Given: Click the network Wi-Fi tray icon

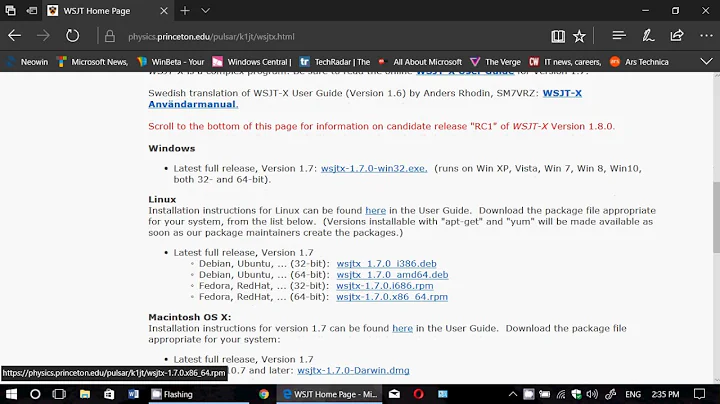Looking at the screenshot, I should click(561, 394).
